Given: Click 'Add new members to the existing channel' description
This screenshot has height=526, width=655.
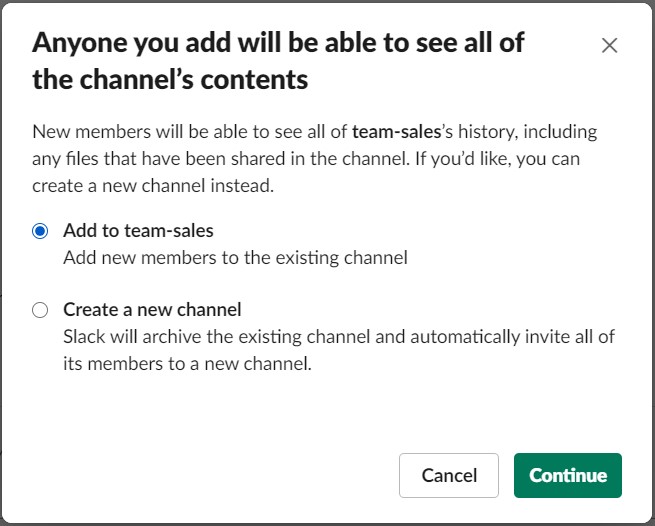Looking at the screenshot, I should tap(235, 258).
